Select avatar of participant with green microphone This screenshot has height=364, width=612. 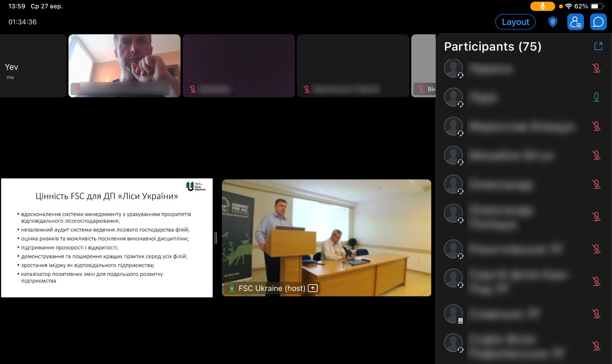[453, 97]
